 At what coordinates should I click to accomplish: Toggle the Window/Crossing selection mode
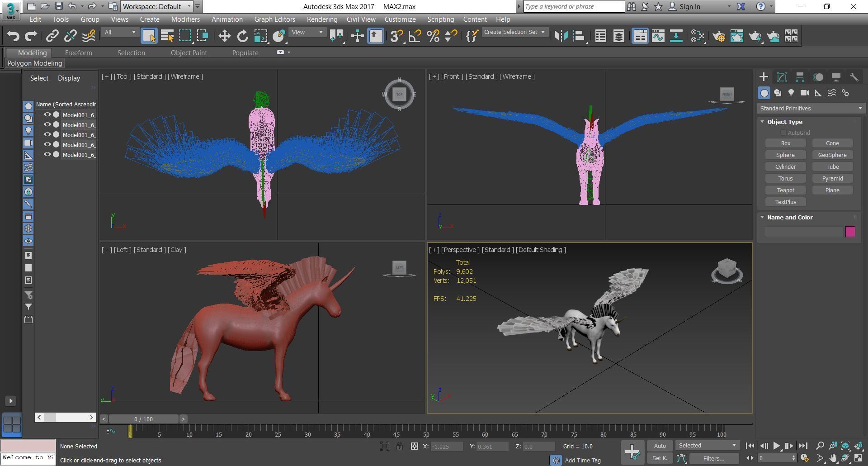tap(203, 36)
